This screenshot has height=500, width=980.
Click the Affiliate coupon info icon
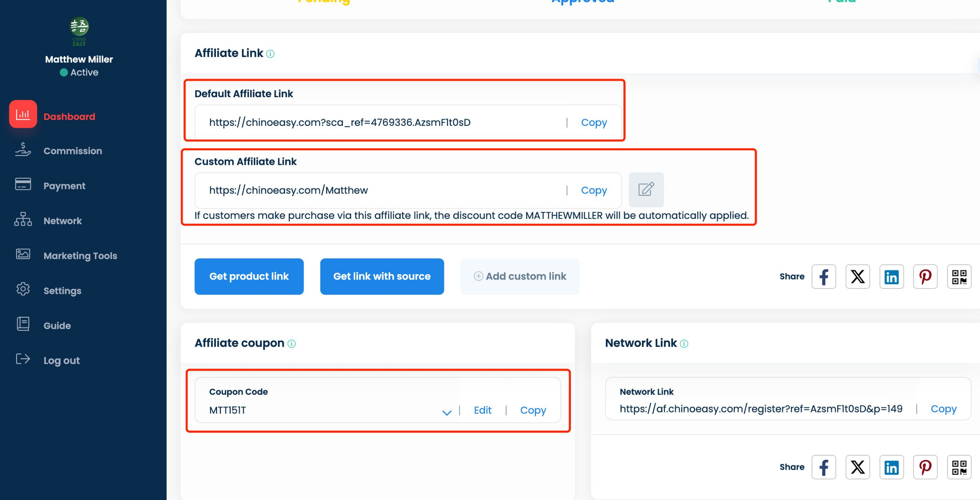click(291, 344)
